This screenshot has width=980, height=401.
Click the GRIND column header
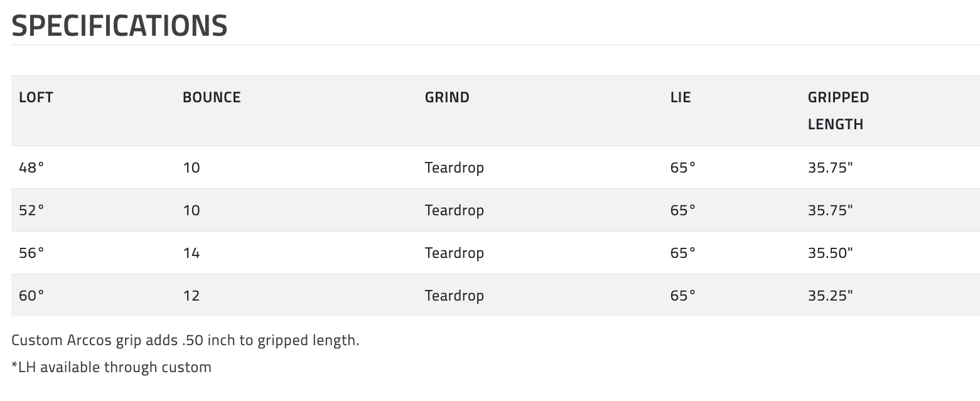pos(447,97)
